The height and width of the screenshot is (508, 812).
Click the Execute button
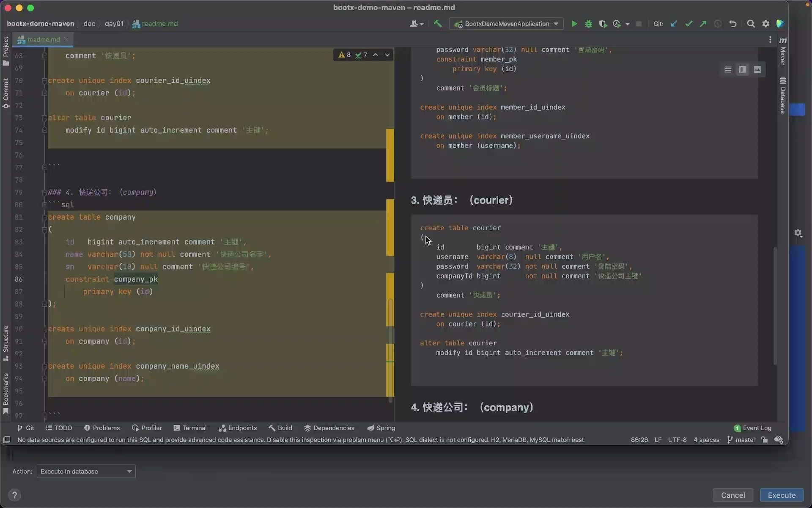[x=782, y=495]
